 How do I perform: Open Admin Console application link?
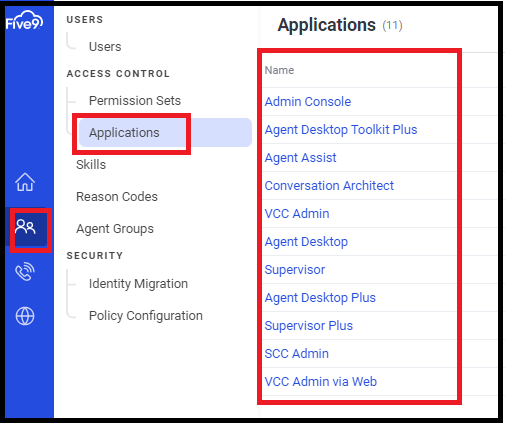click(x=308, y=102)
